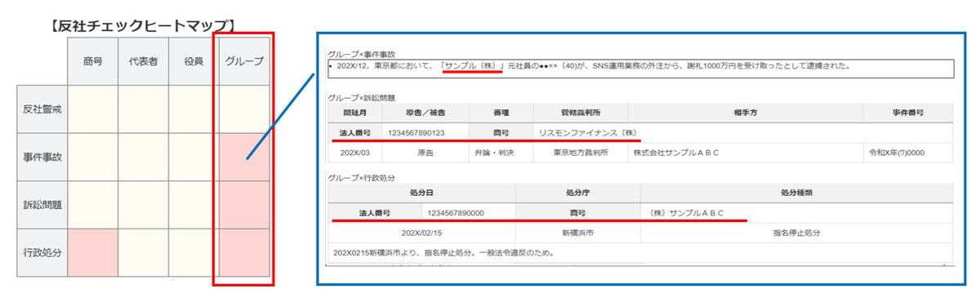The image size is (980, 302).
Task: Click the underlined 「サンプル(株)」 company name
Action: coord(472,65)
